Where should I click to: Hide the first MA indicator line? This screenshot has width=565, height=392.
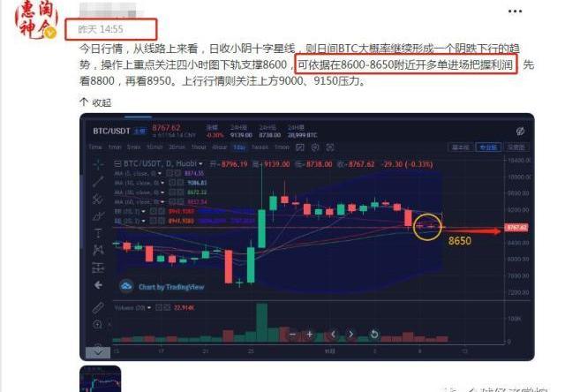click(x=169, y=174)
